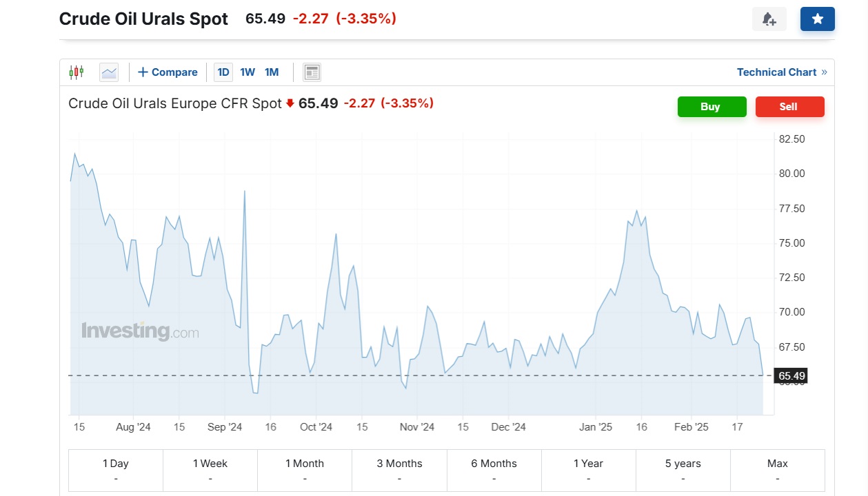
Task: Click the Investing.com watermark logo
Action: pos(140,331)
